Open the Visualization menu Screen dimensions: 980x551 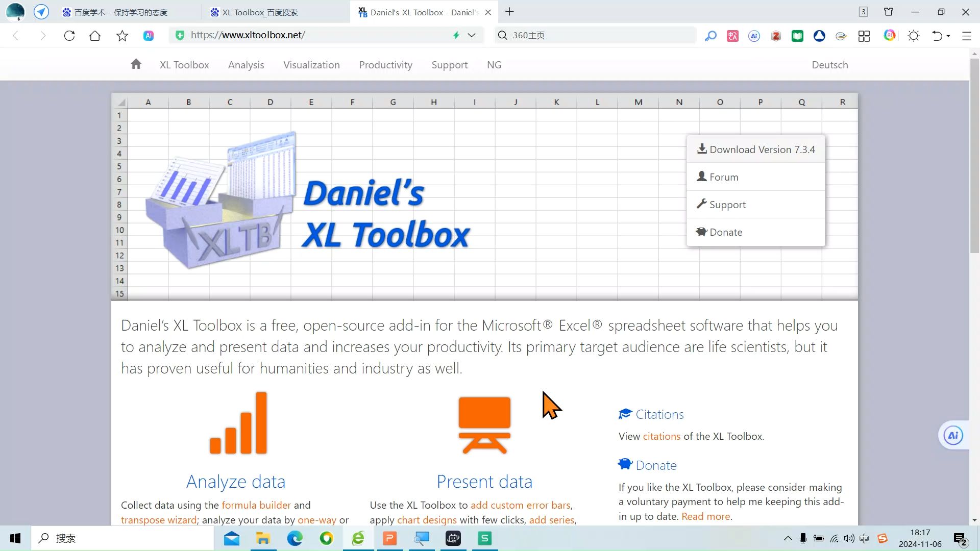coord(311,65)
